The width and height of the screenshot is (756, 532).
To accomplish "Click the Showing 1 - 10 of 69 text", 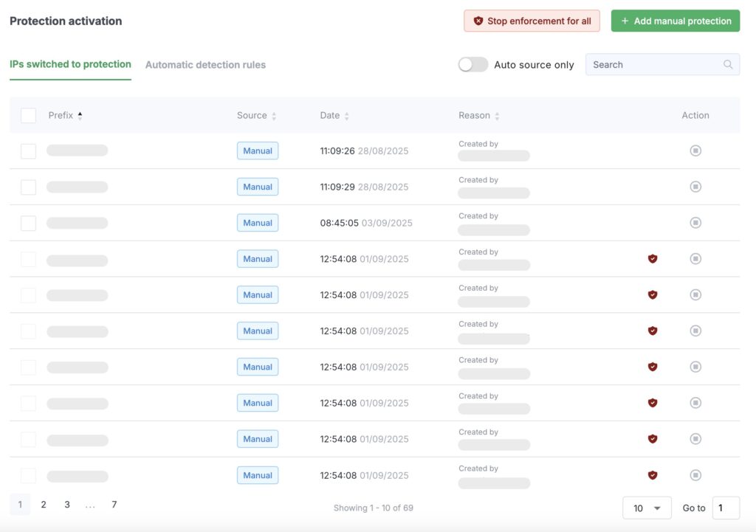I will coord(373,508).
